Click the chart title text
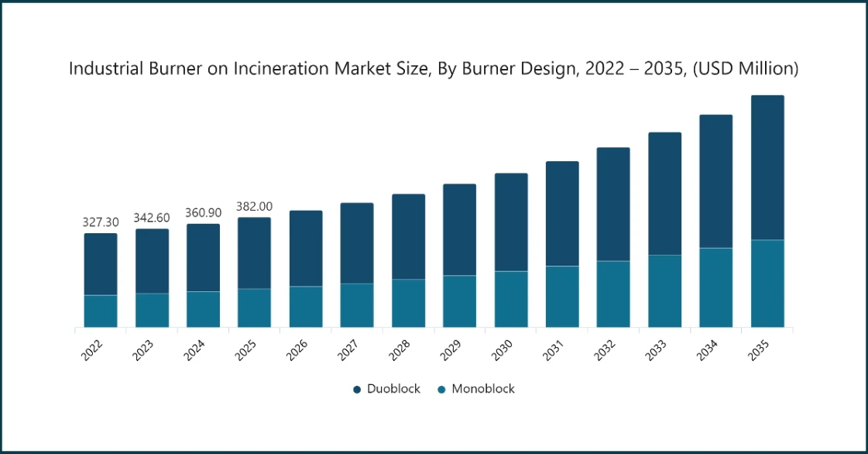868x454 pixels. tap(434, 69)
